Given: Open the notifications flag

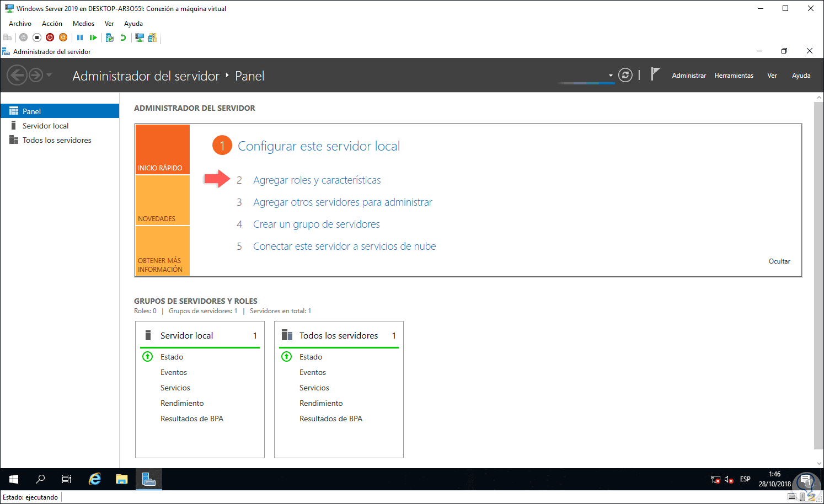Looking at the screenshot, I should [655, 74].
